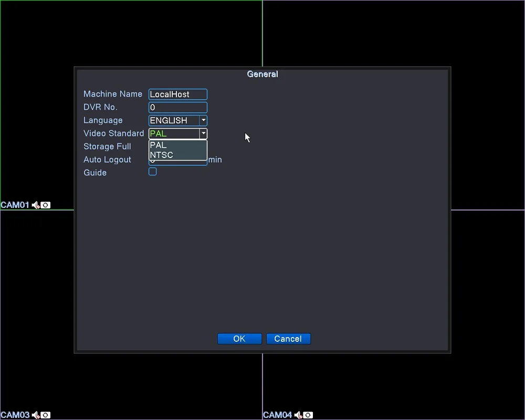Click the CAM03 camera status icon
Screen dimensions: 525x420
click(46, 415)
